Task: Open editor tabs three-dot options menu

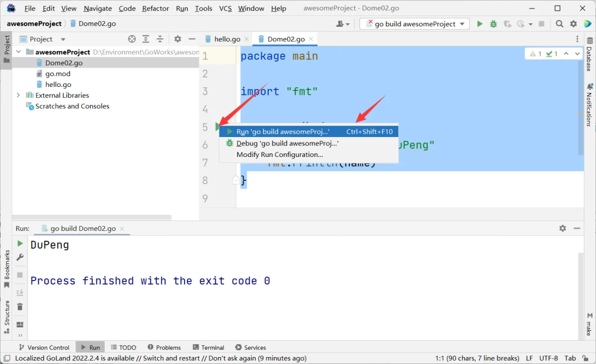Action: click(x=577, y=39)
